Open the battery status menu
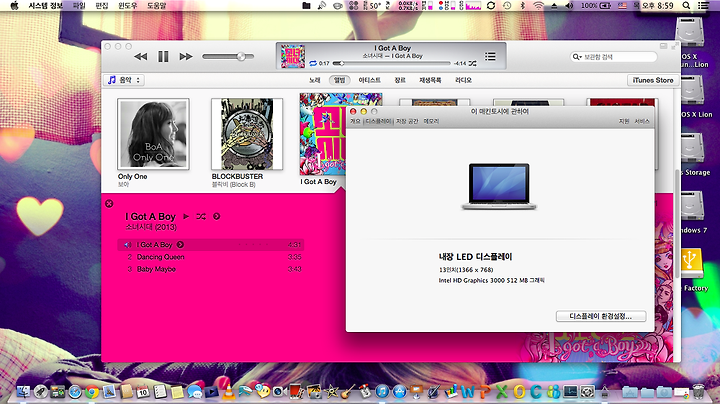This screenshot has width=720, height=404. tap(596, 6)
